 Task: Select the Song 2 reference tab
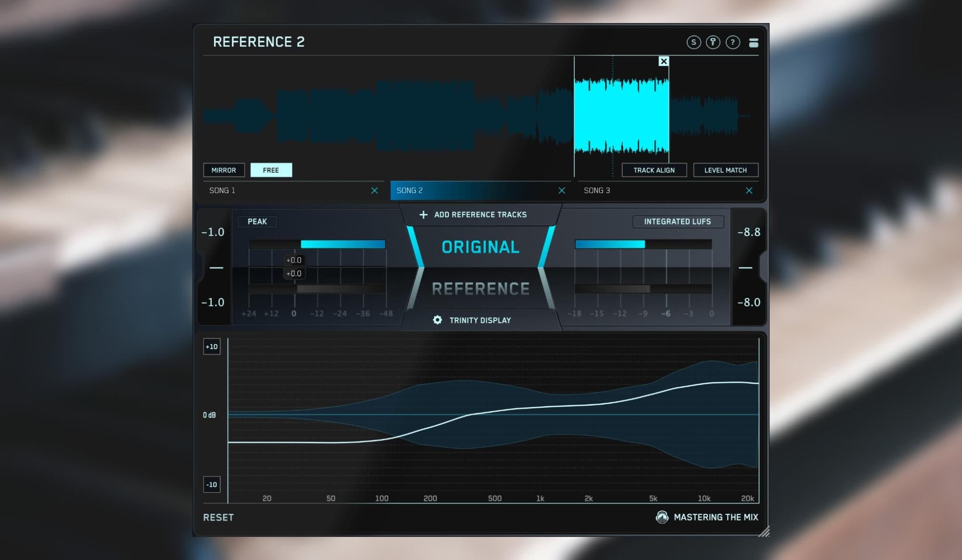[x=480, y=191]
